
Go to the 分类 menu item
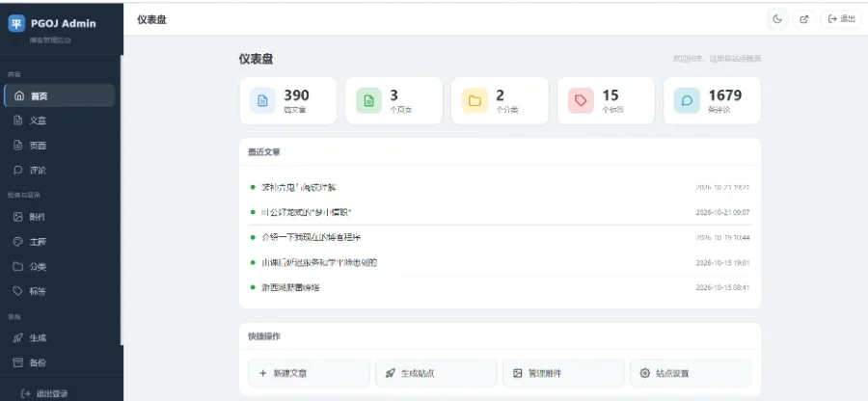point(59,267)
